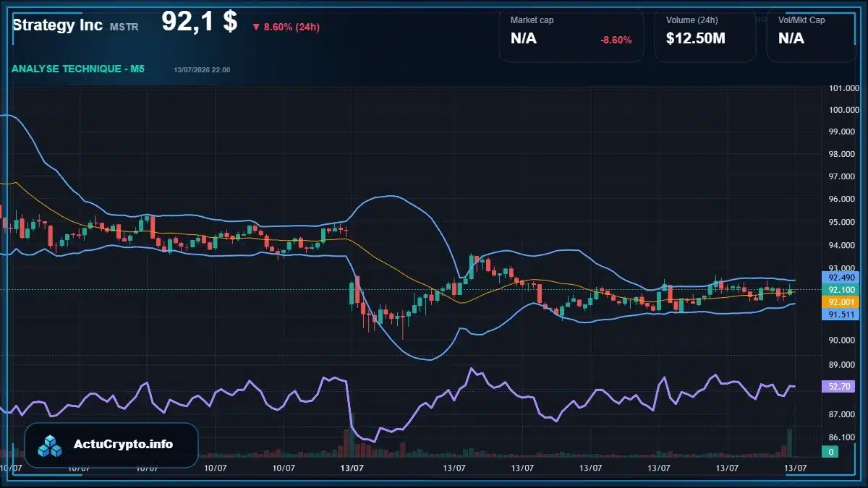868x488 pixels.
Task: Click the Market cap card label
Action: 532,20
